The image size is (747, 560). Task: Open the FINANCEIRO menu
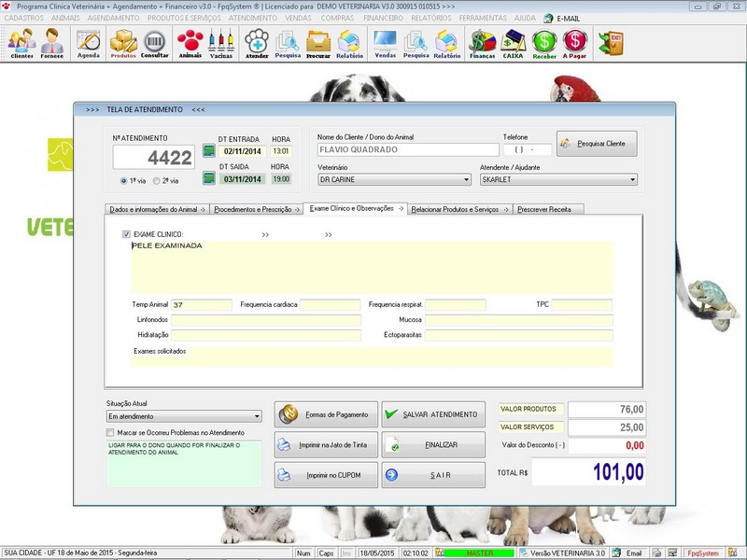pyautogui.click(x=383, y=18)
